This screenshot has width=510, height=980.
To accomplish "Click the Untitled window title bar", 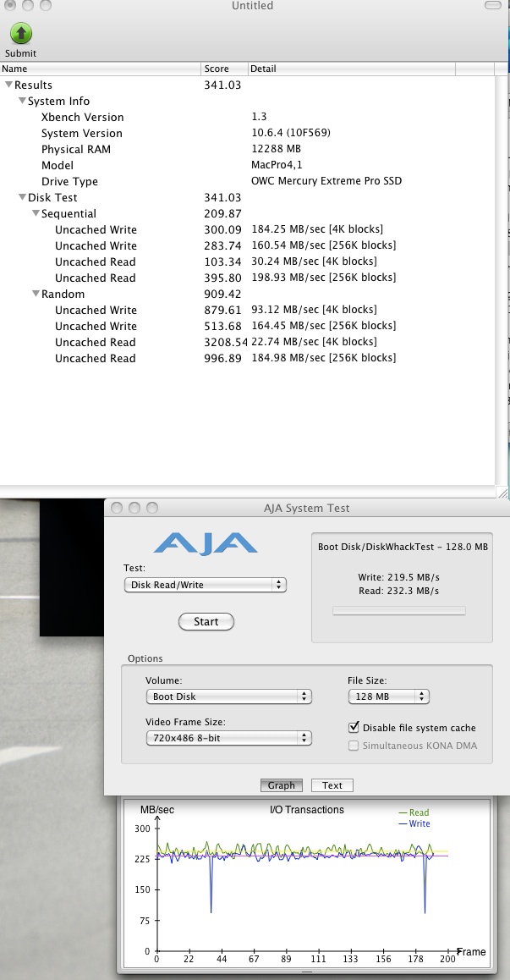I will (253, 6).
